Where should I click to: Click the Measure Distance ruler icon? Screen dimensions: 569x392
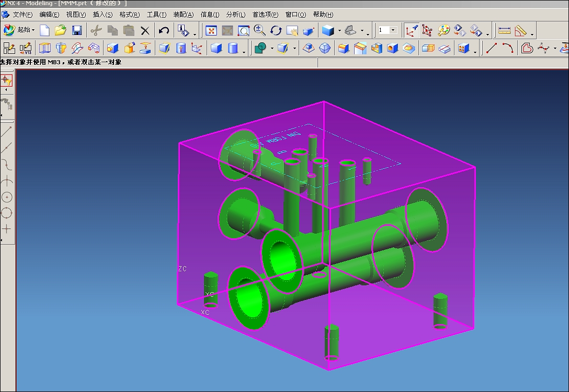pyautogui.click(x=504, y=30)
